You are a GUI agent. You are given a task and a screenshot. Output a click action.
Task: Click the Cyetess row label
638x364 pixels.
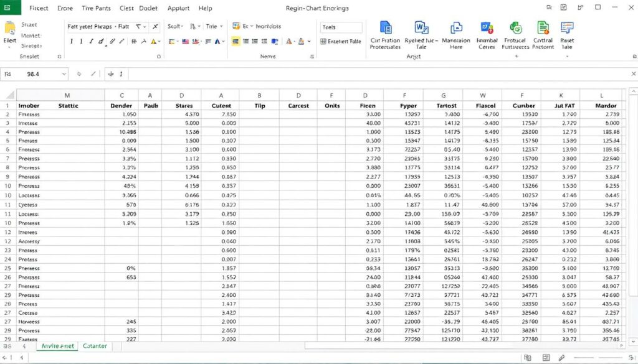27,205
